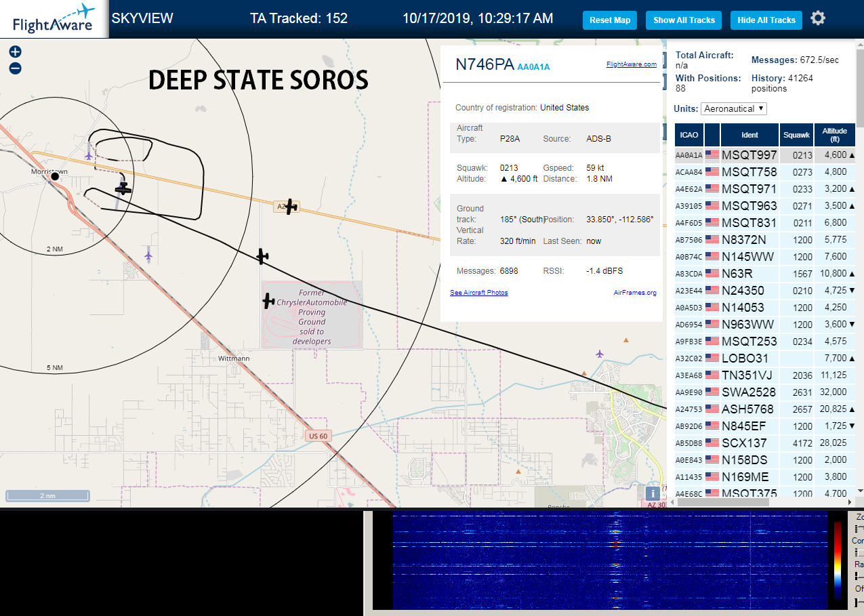Screen dimensions: 864x616
Task: Select the MSQT253 aircraft row
Action: click(x=765, y=342)
